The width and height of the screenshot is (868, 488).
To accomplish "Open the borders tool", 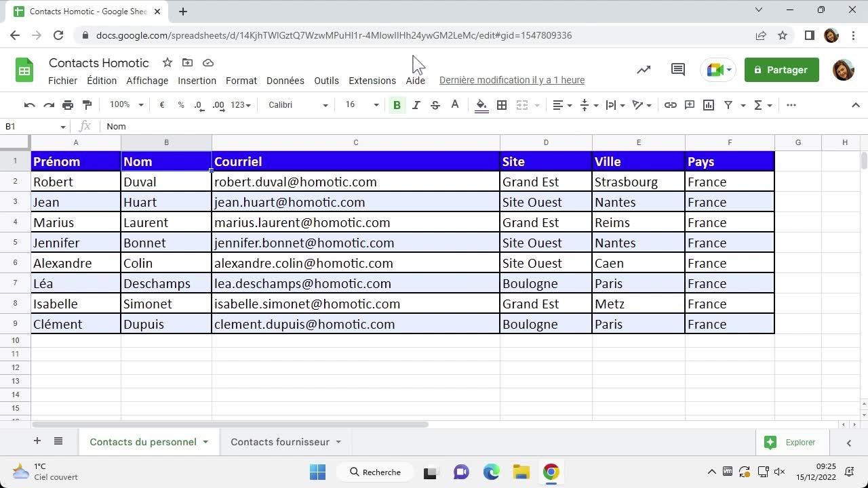I will point(502,105).
